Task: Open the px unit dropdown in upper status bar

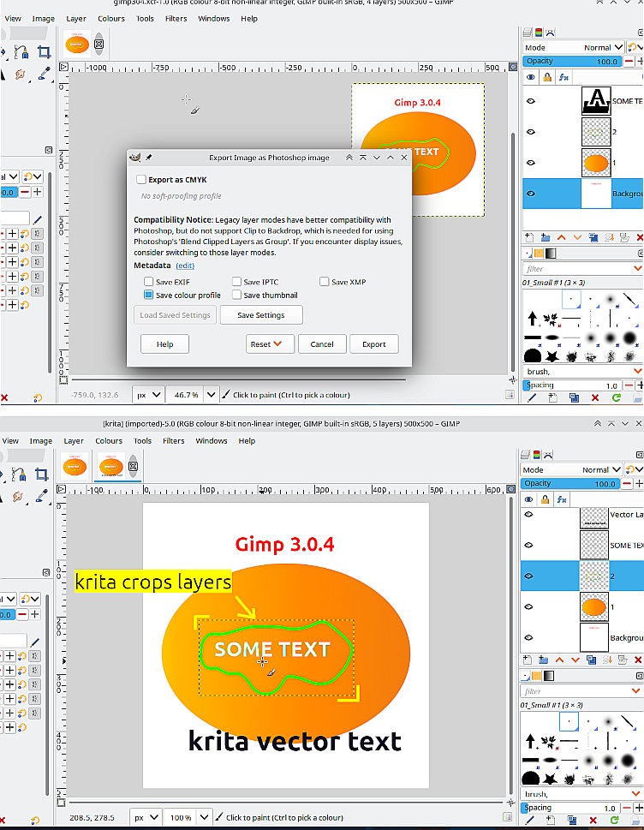Action: 148,395
